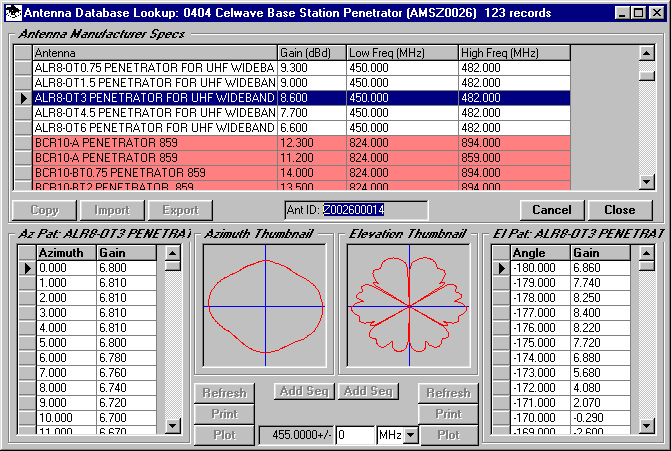Click the elevation Plot button

pyautogui.click(x=448, y=435)
